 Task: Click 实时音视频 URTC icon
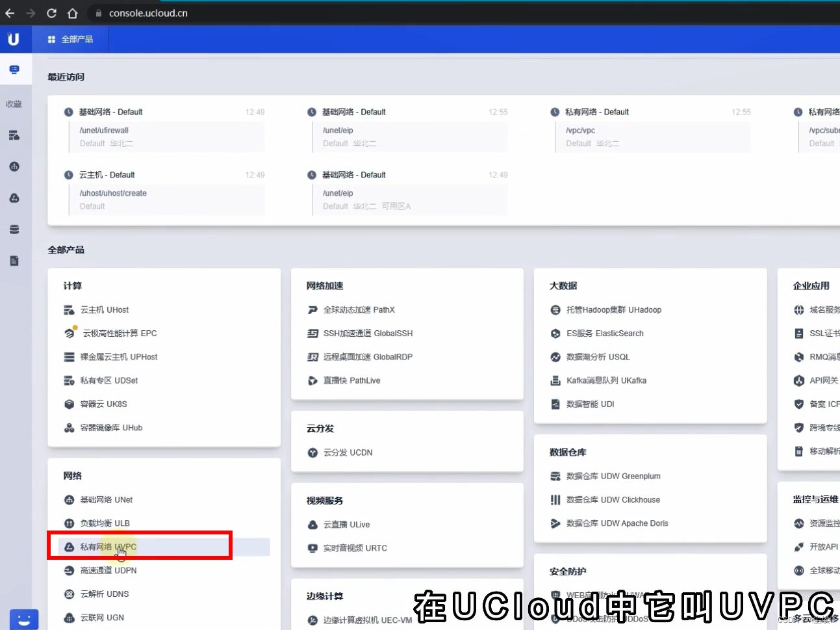click(x=312, y=548)
